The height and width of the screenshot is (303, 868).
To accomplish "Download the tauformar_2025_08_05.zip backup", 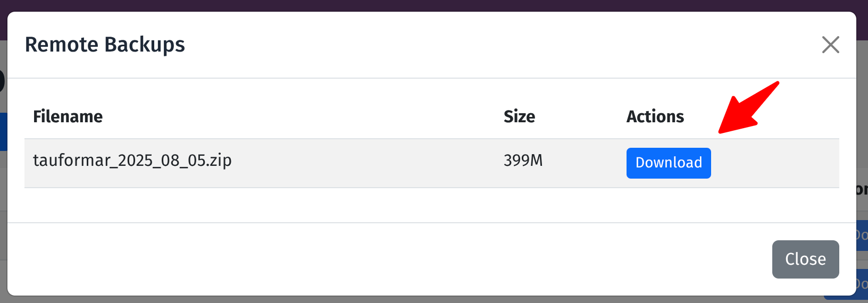I will point(669,163).
